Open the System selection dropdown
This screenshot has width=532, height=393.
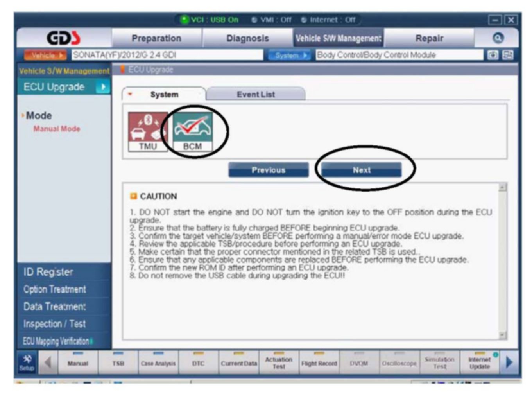[x=289, y=56]
